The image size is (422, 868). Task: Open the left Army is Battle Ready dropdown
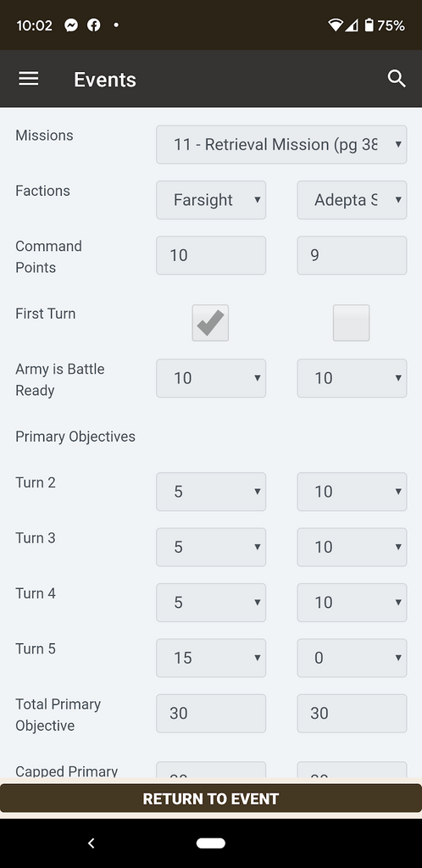point(211,378)
